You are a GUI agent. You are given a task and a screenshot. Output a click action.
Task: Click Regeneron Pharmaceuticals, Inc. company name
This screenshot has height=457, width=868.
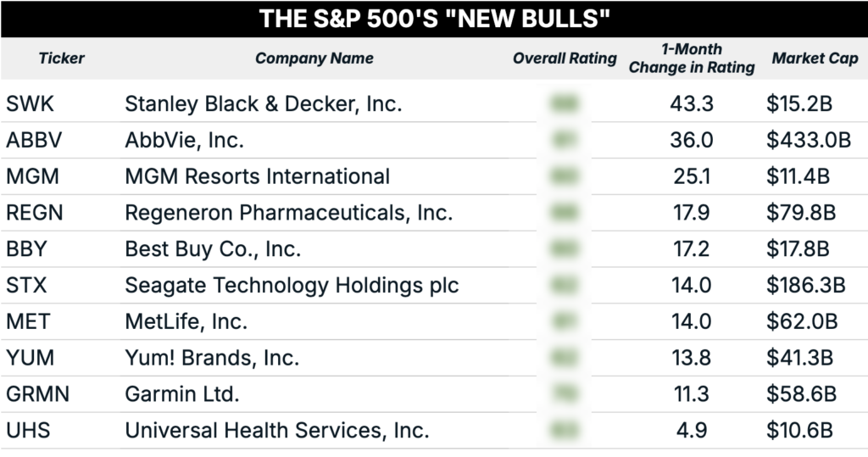tap(288, 213)
